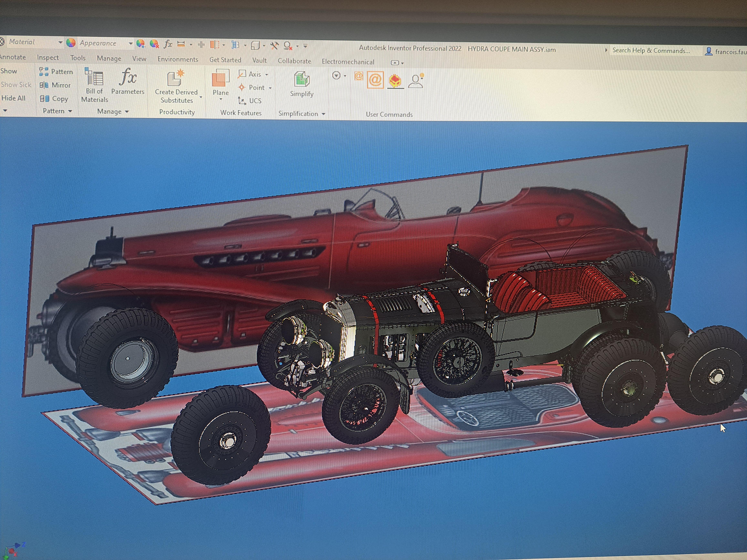This screenshot has height=560, width=747.
Task: Click the Pattern component tool
Action: 56,72
